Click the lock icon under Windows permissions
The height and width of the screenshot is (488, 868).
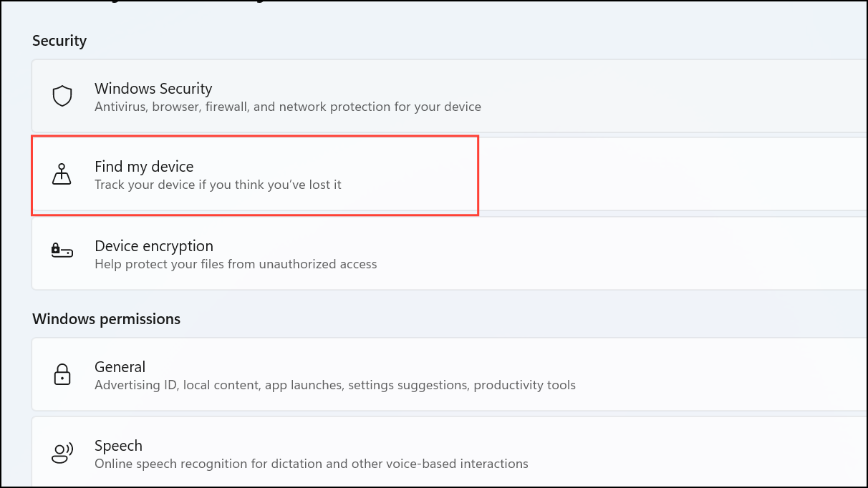62,374
